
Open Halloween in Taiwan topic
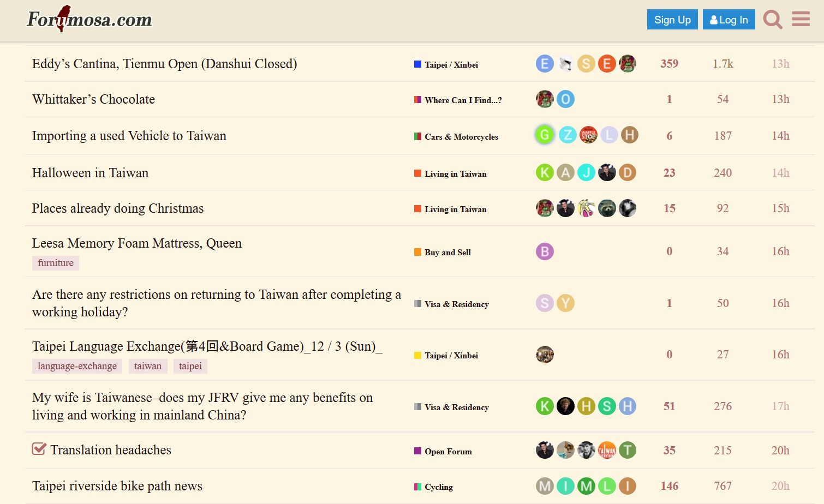click(x=90, y=173)
